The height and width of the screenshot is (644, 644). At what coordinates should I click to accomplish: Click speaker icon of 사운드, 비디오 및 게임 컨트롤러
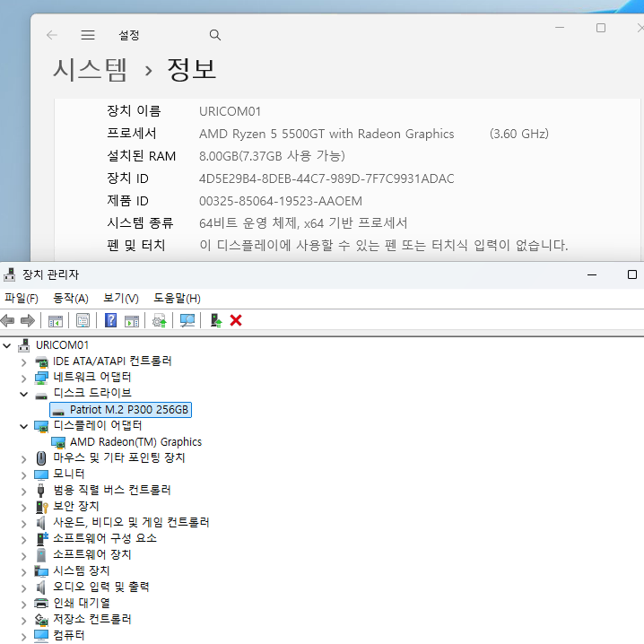[40, 522]
